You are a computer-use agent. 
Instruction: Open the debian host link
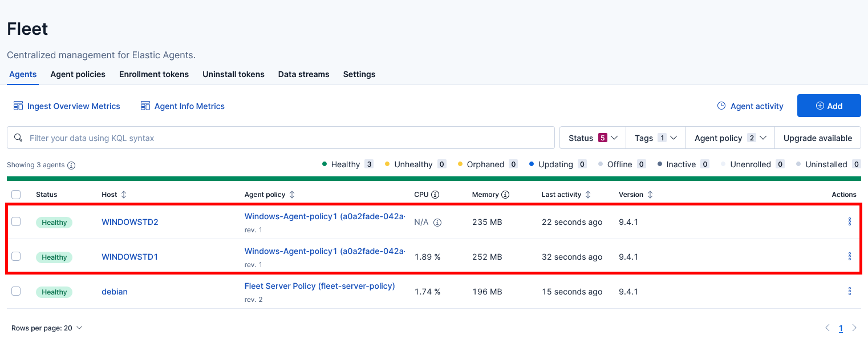pyautogui.click(x=115, y=292)
